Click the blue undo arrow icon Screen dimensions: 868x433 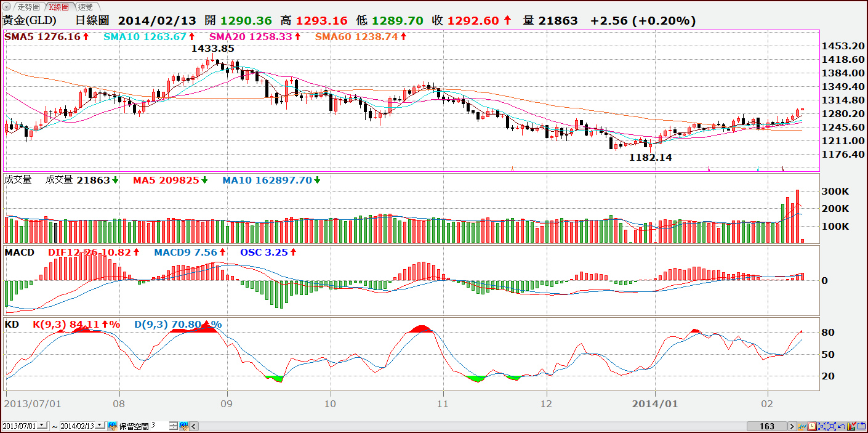point(842,426)
